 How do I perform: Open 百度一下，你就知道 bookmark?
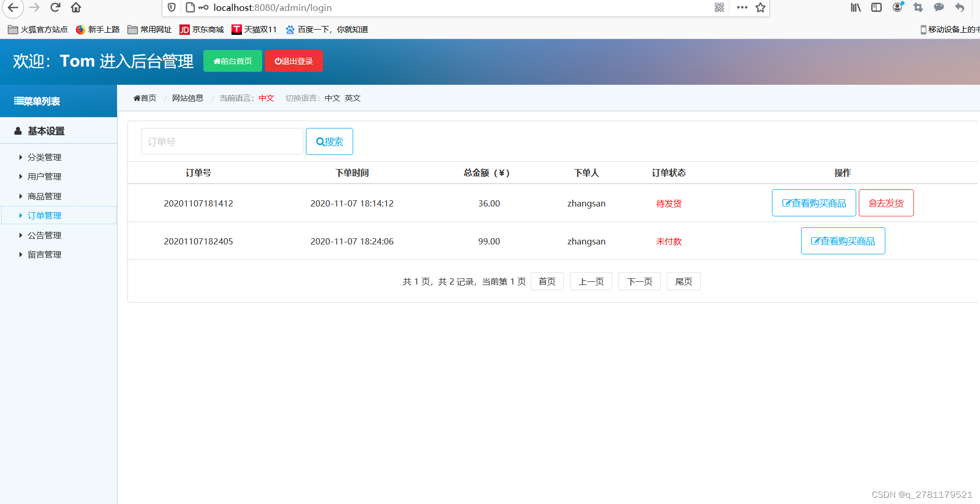pos(327,30)
